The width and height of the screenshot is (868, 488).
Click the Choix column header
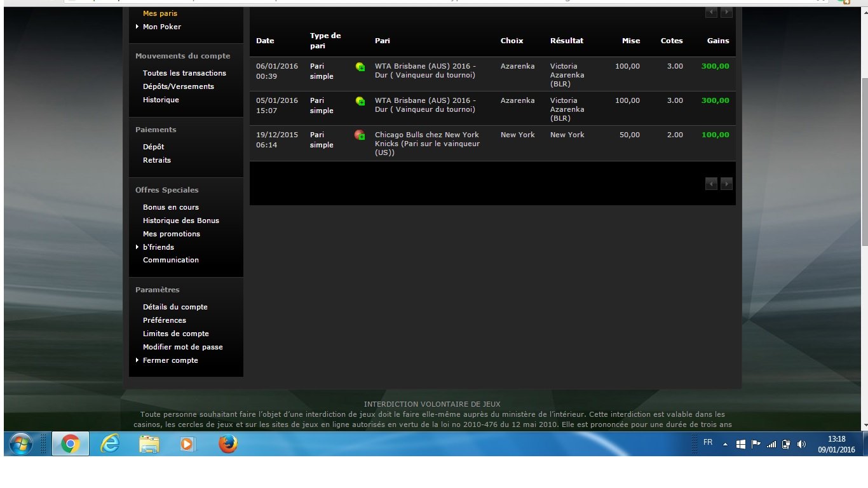point(512,41)
